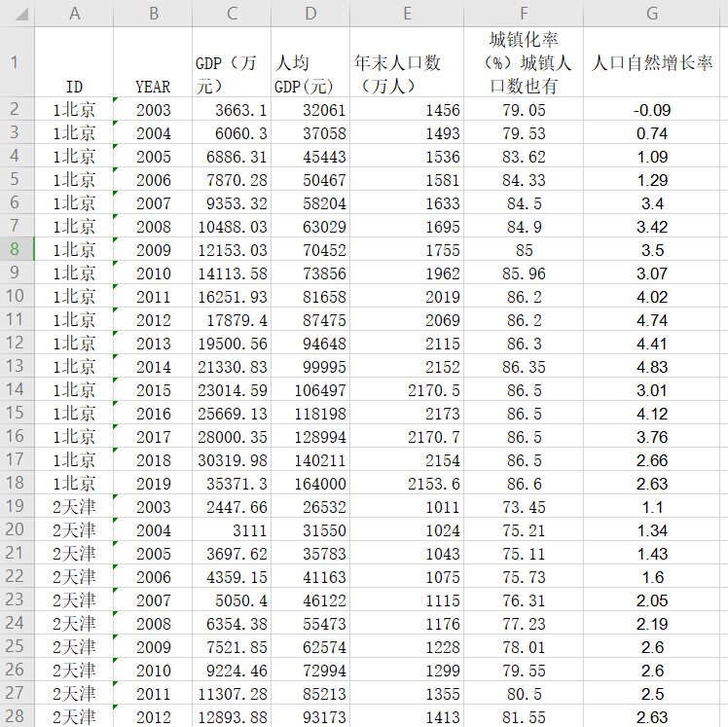Select column C header
This screenshot has width=728, height=727.
pos(232,13)
